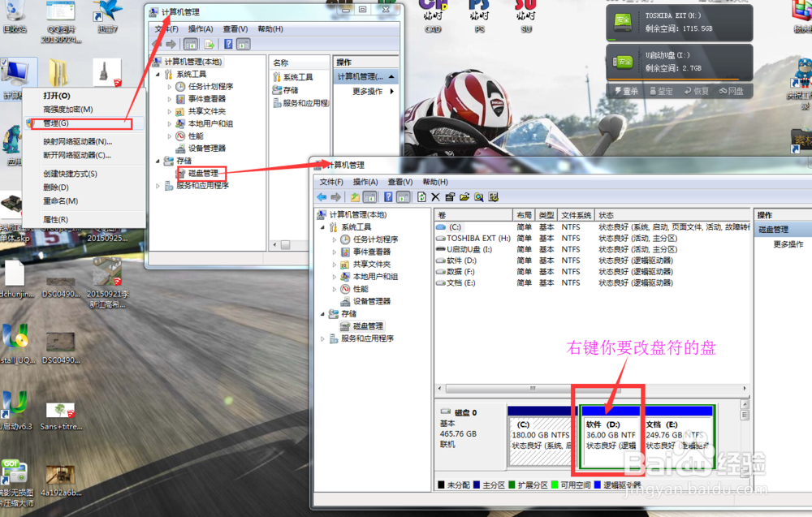Click the 鉴定 button on the USB widget
The width and height of the screenshot is (812, 517).
(x=661, y=91)
